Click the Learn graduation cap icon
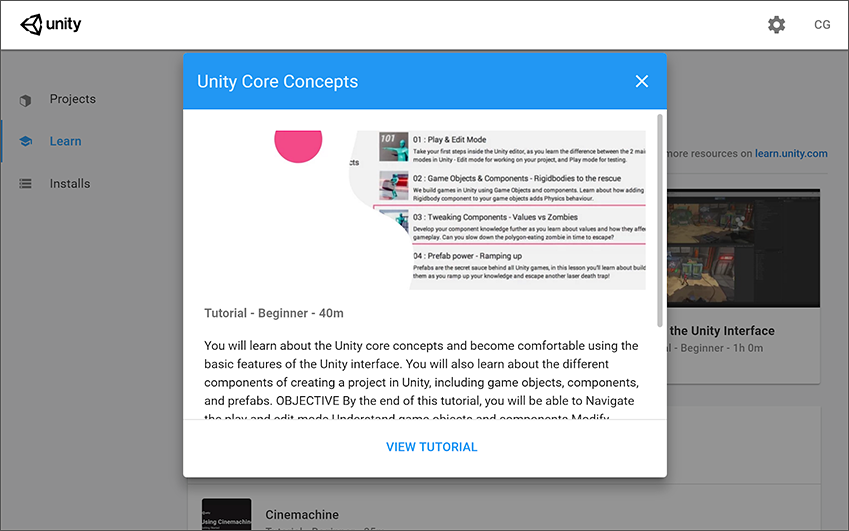This screenshot has height=531, width=849. [26, 142]
